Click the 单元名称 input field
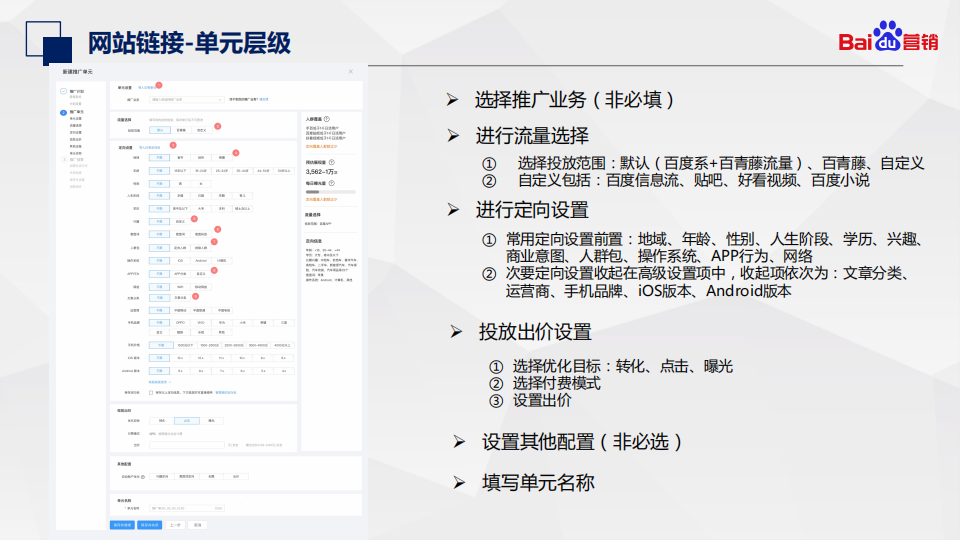The height and width of the screenshot is (540, 960). [x=187, y=508]
